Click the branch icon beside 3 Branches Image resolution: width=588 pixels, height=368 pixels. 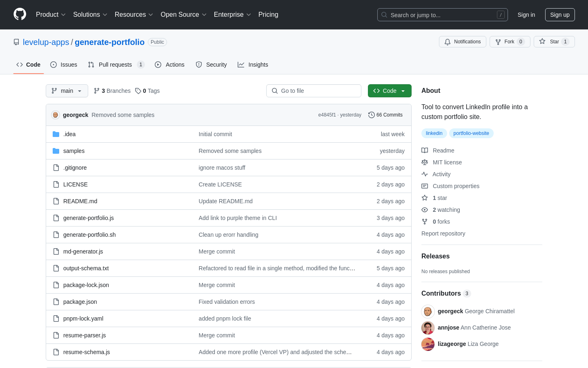(x=97, y=91)
